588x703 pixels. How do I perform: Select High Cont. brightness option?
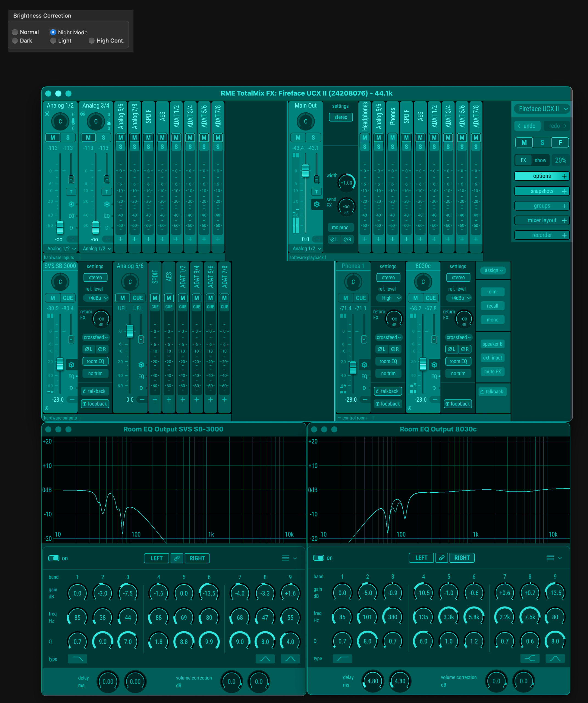point(91,41)
